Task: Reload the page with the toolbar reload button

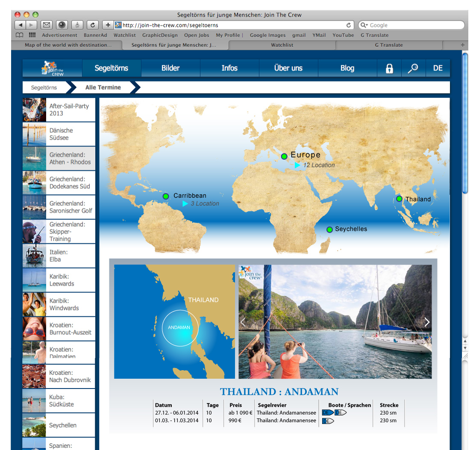Action: point(93,25)
